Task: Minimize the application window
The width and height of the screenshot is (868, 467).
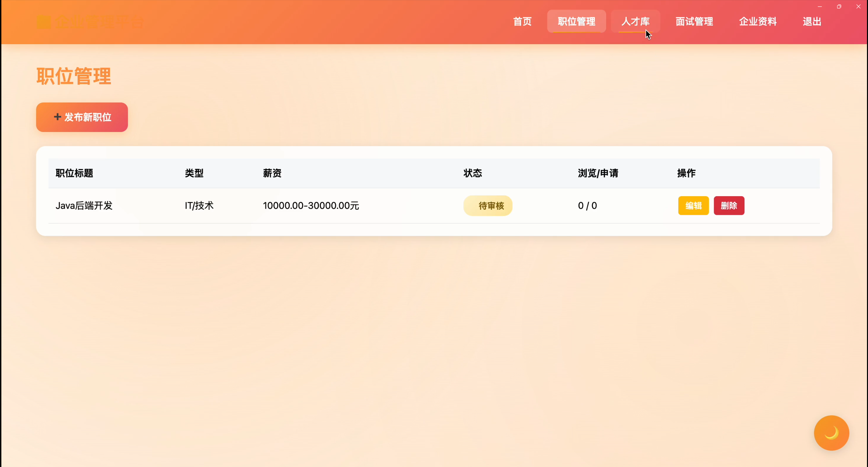Action: point(819,6)
